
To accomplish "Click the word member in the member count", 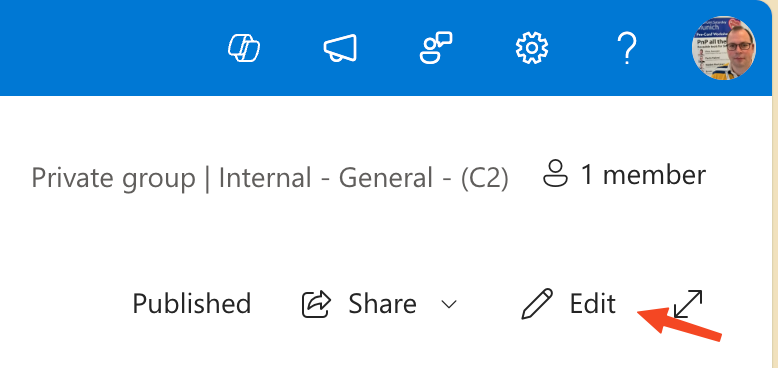I will [654, 175].
